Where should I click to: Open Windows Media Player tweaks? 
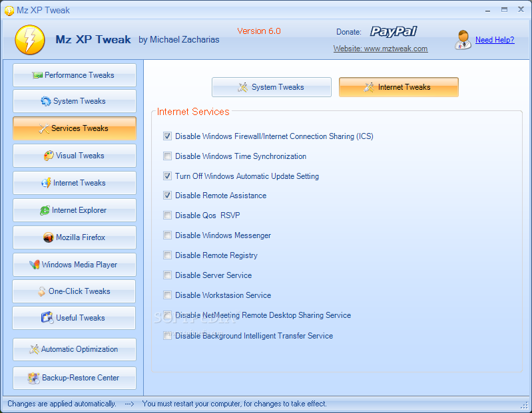75,265
